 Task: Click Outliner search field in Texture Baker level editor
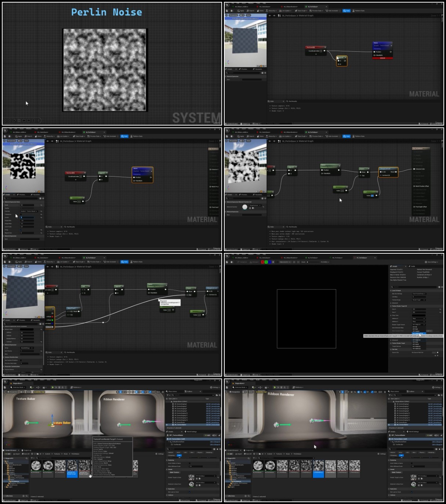coord(193,395)
